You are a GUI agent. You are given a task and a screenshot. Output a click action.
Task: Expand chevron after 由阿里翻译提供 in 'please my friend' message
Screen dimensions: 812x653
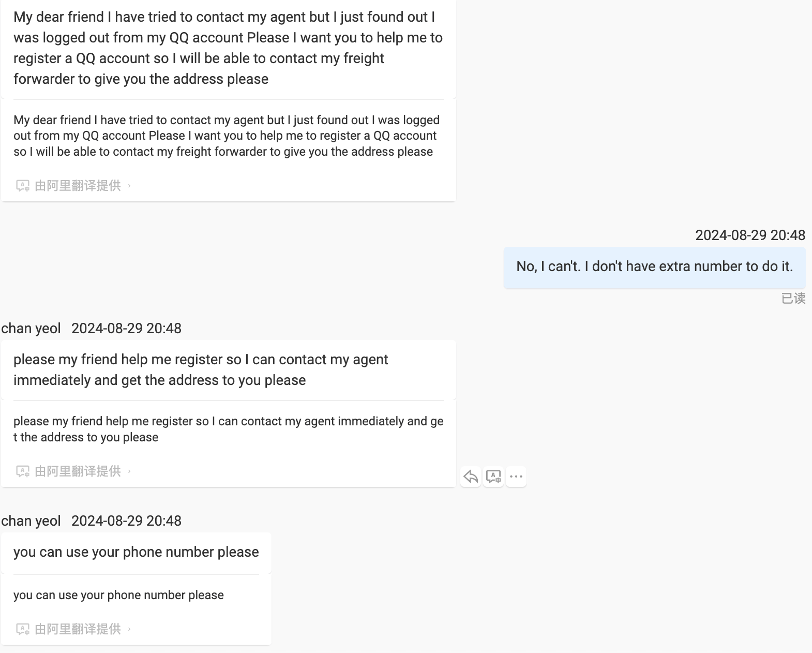click(129, 471)
